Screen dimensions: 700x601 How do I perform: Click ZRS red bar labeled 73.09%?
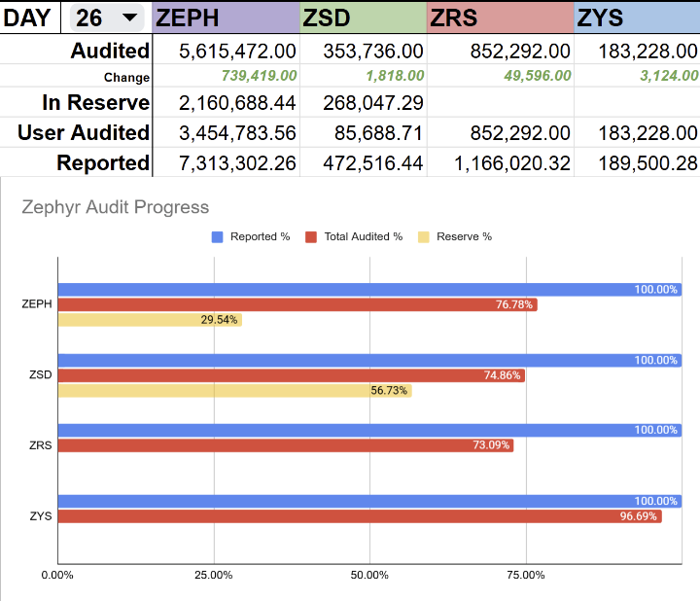coord(286,445)
